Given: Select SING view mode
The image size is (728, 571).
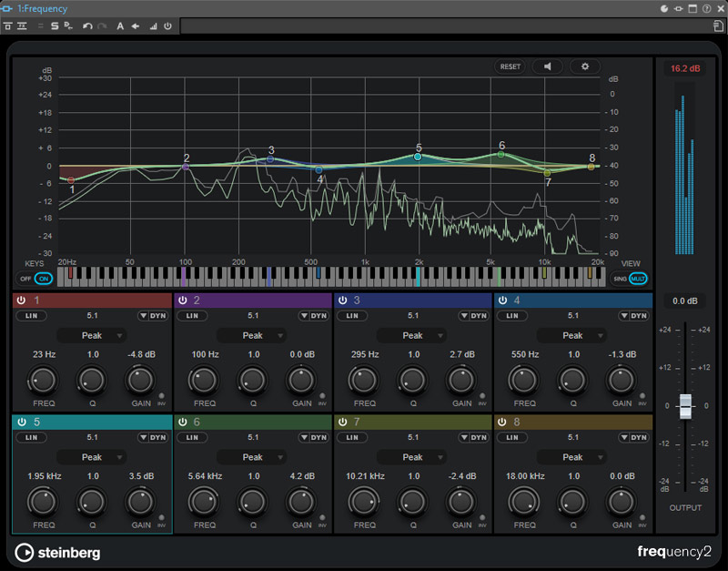Looking at the screenshot, I should pos(620,279).
